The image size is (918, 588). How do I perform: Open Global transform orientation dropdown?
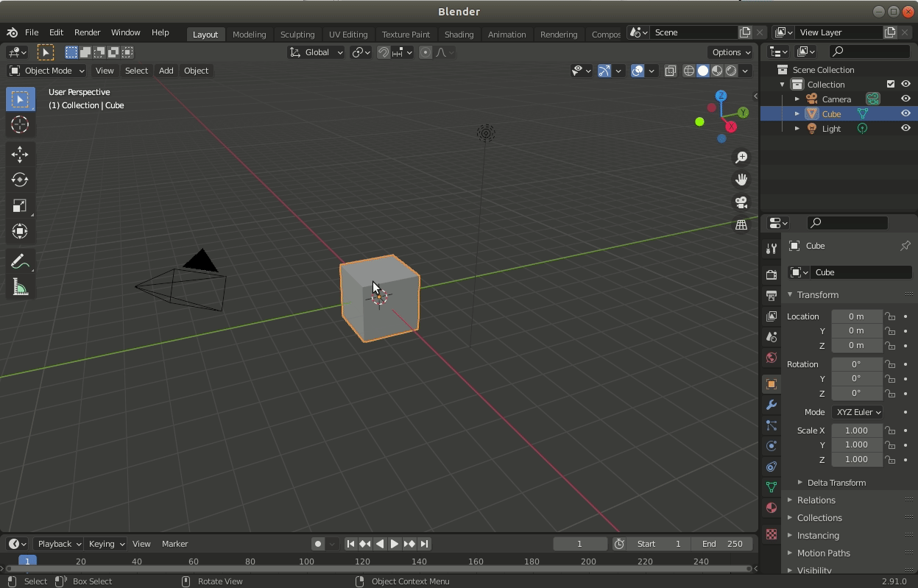tap(317, 52)
